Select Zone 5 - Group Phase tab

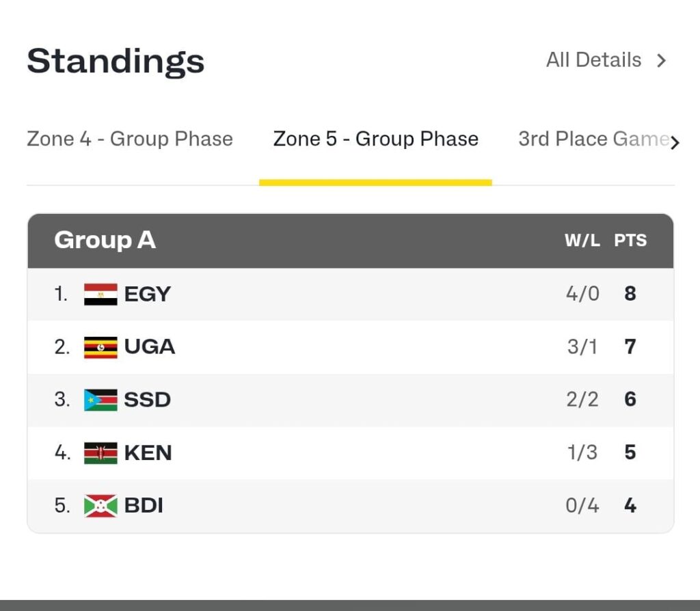[x=375, y=139]
